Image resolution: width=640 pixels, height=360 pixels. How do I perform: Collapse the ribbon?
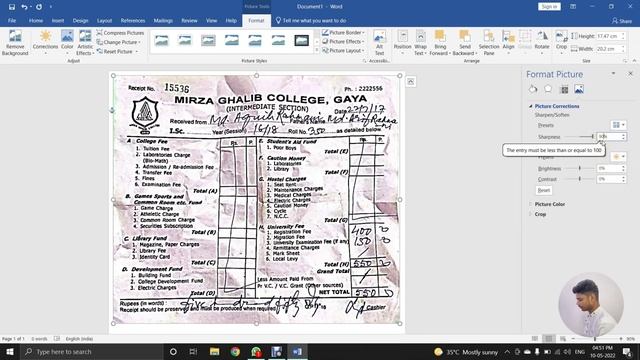[x=634, y=61]
